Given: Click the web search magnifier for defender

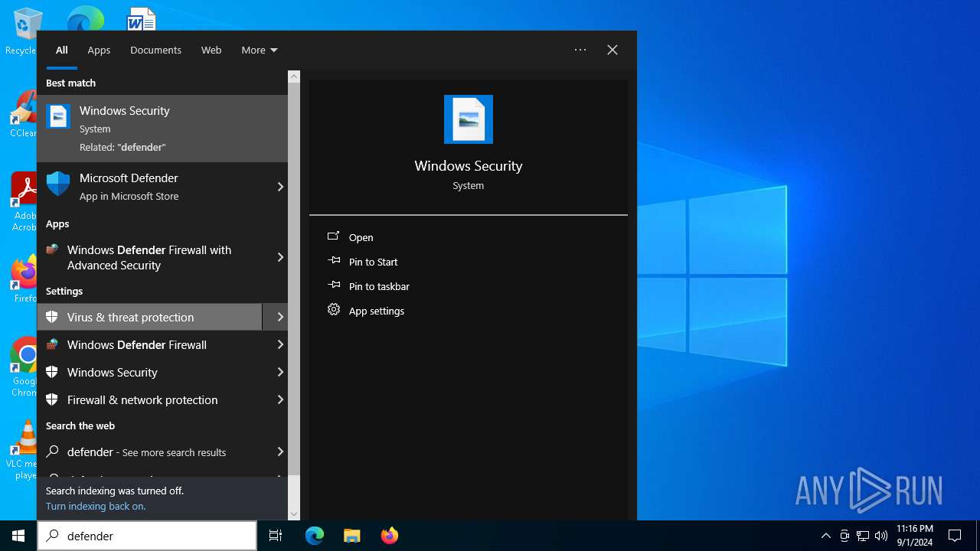Looking at the screenshot, I should click(52, 452).
